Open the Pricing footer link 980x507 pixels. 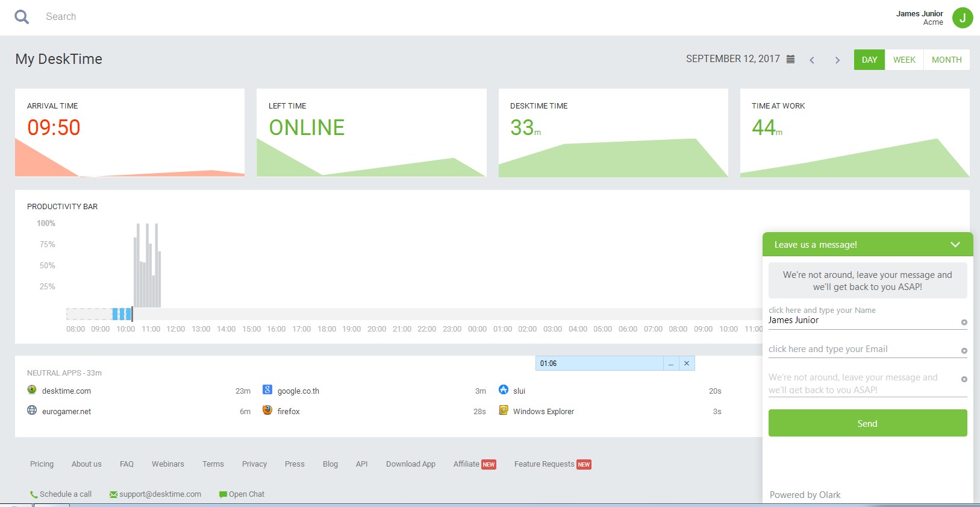(x=42, y=464)
